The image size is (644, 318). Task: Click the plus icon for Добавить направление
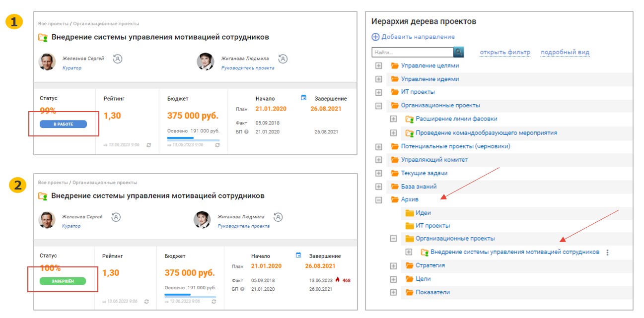pyautogui.click(x=375, y=37)
